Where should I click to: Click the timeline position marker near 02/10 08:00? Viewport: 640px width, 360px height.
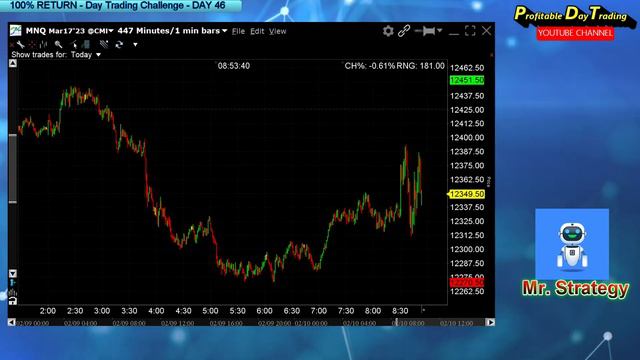coord(396,322)
